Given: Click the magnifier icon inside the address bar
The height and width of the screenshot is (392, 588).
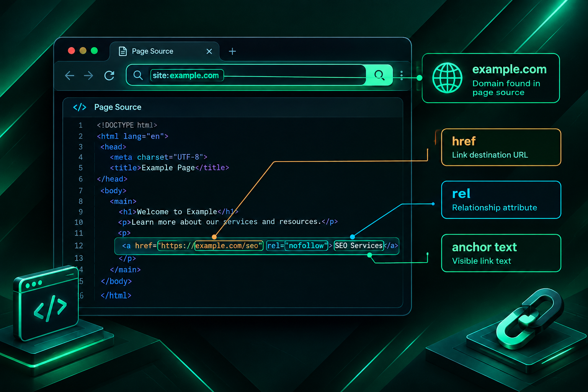Looking at the screenshot, I should pos(138,75).
